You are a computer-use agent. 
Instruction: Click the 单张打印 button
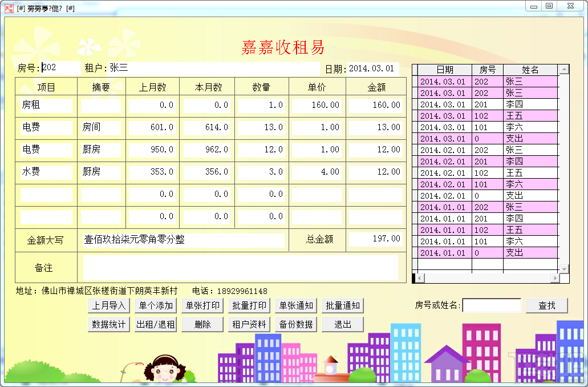(x=202, y=305)
